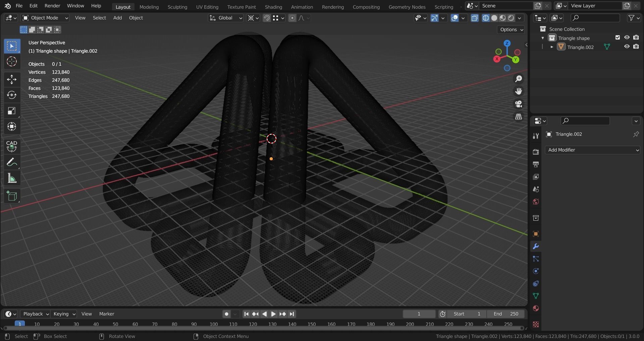Hide Triangle shape collection in viewport
644x341 pixels.
point(627,38)
